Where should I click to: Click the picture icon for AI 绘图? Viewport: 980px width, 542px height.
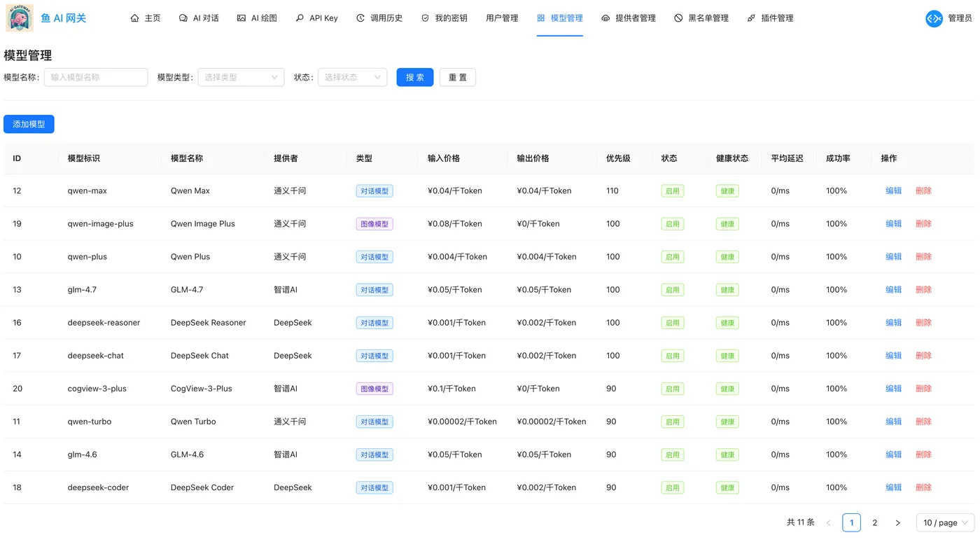click(241, 18)
